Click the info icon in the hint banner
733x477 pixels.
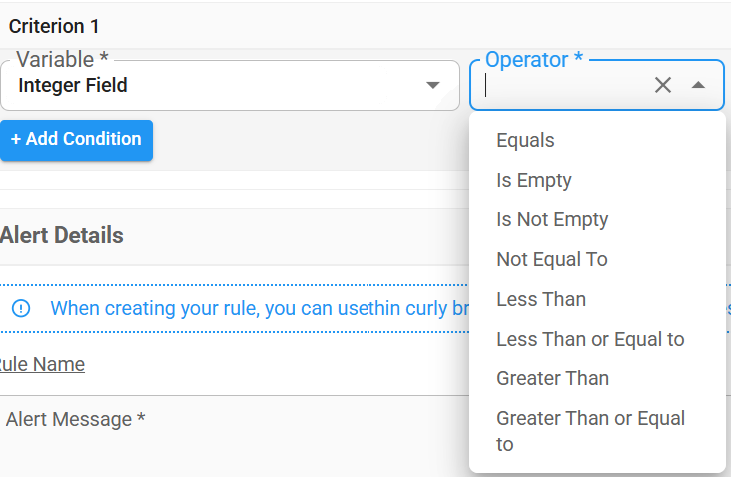coord(20,308)
